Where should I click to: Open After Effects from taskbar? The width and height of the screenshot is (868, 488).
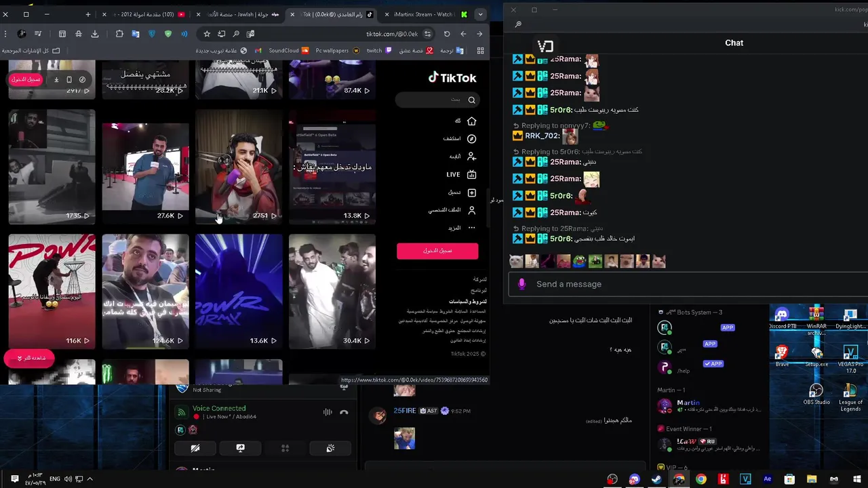pos(768,479)
